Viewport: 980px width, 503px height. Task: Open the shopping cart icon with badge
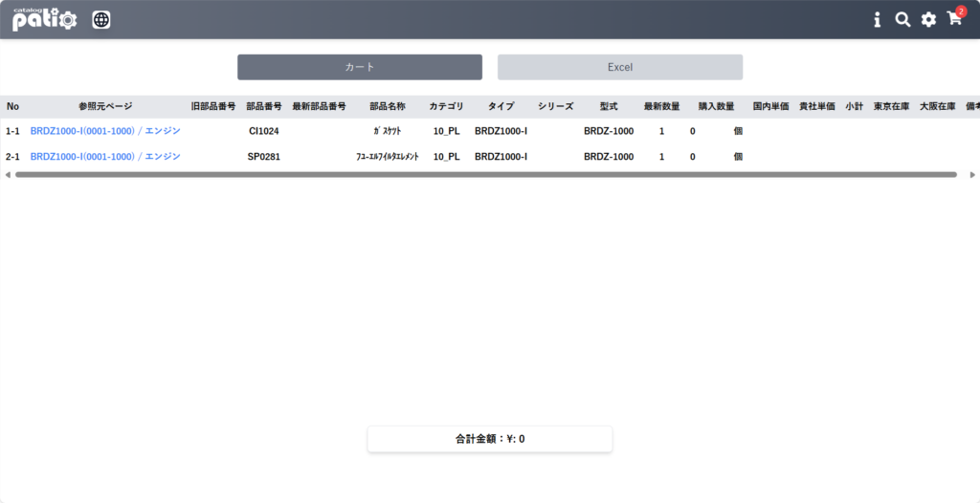tap(955, 19)
